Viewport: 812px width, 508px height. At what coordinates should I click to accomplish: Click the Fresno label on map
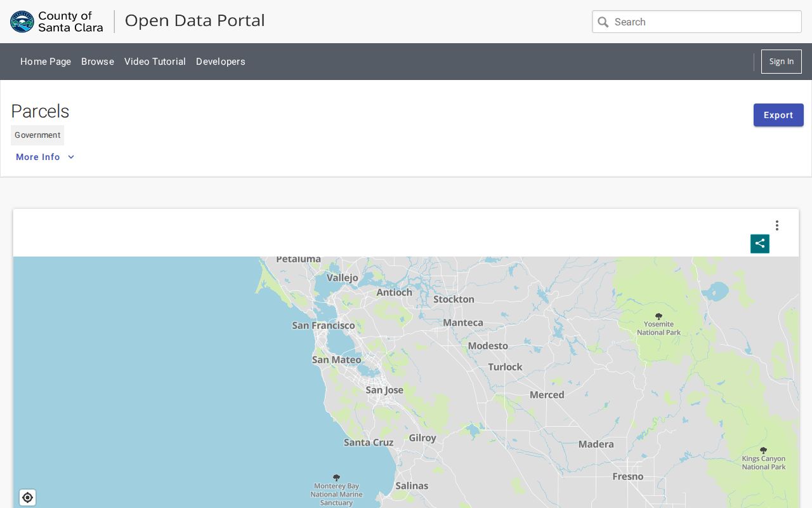pyautogui.click(x=628, y=476)
